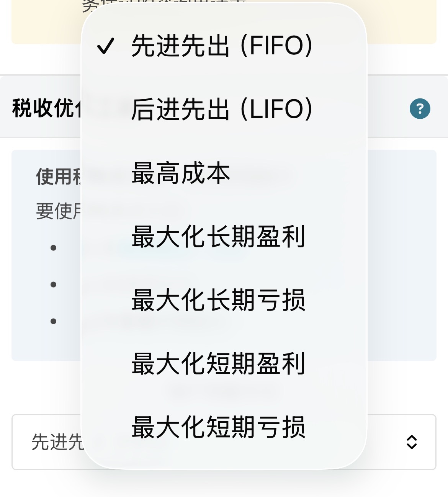
Task: Pick 最大化短期盈利 from the menu
Action: tap(218, 364)
